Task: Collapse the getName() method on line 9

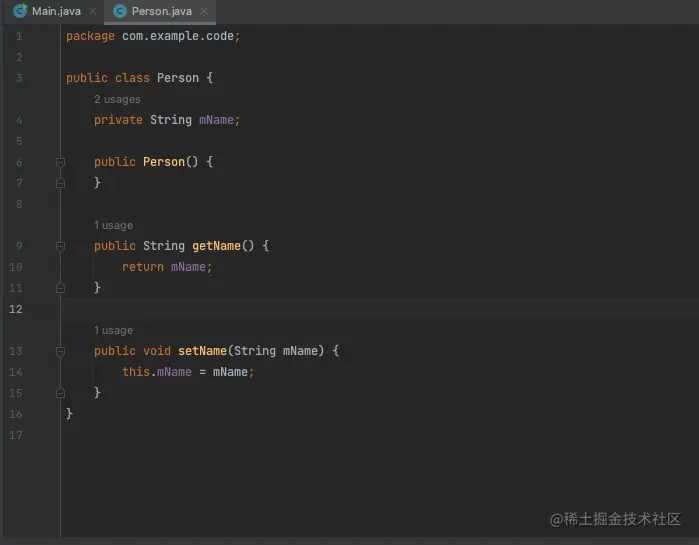Action: click(61, 246)
